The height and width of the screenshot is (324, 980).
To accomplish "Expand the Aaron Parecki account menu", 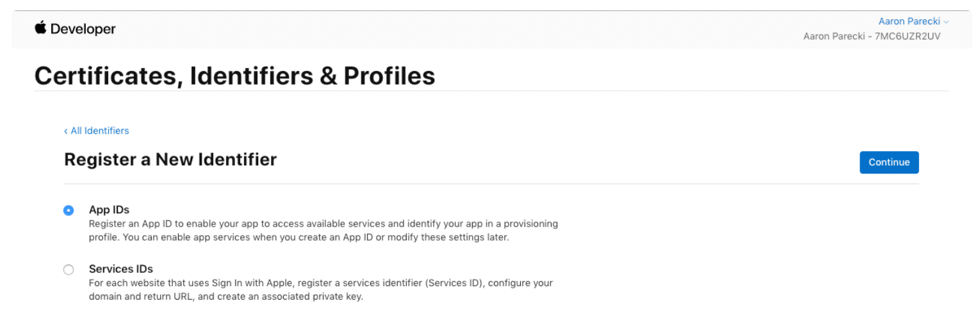I will tap(909, 22).
